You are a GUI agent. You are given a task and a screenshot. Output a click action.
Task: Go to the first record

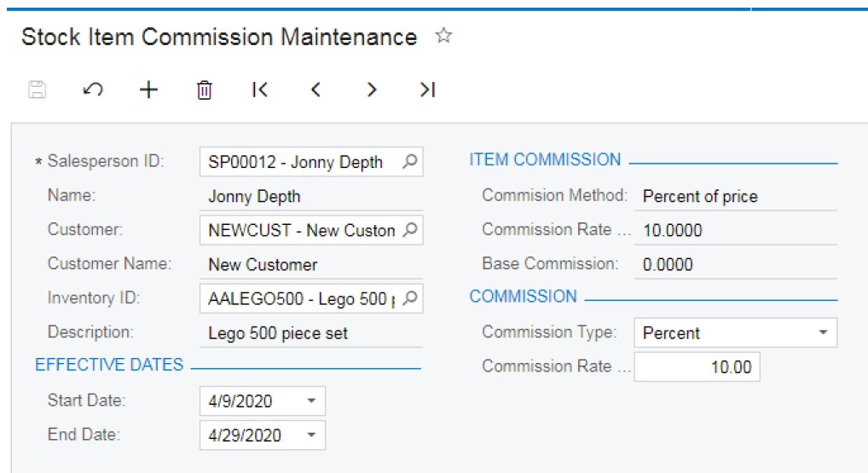(259, 89)
